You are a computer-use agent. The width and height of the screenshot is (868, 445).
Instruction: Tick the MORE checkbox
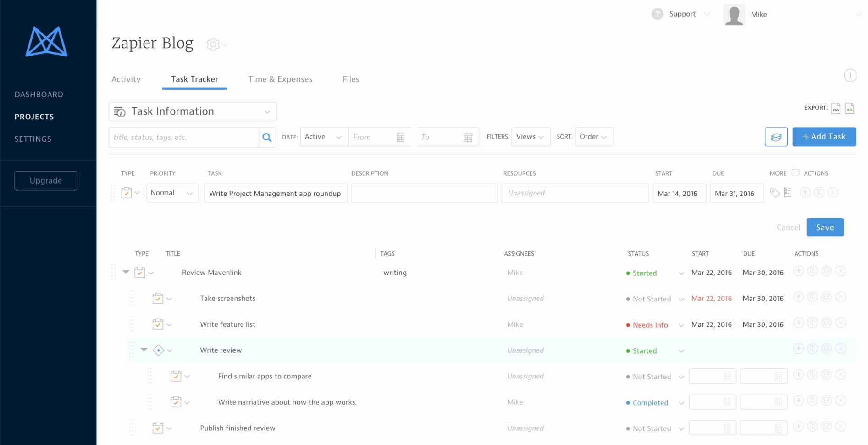coord(796,172)
